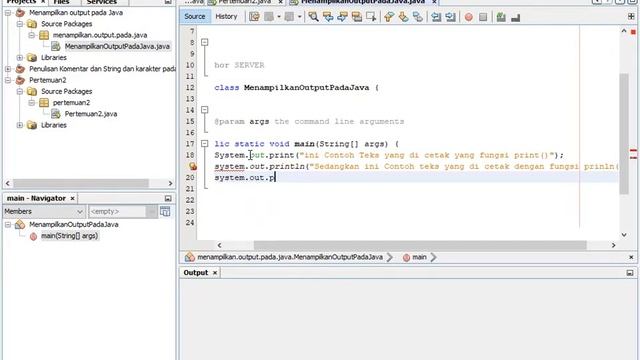Collapse the 'Menampilkan output pada Java' project node

8,13
